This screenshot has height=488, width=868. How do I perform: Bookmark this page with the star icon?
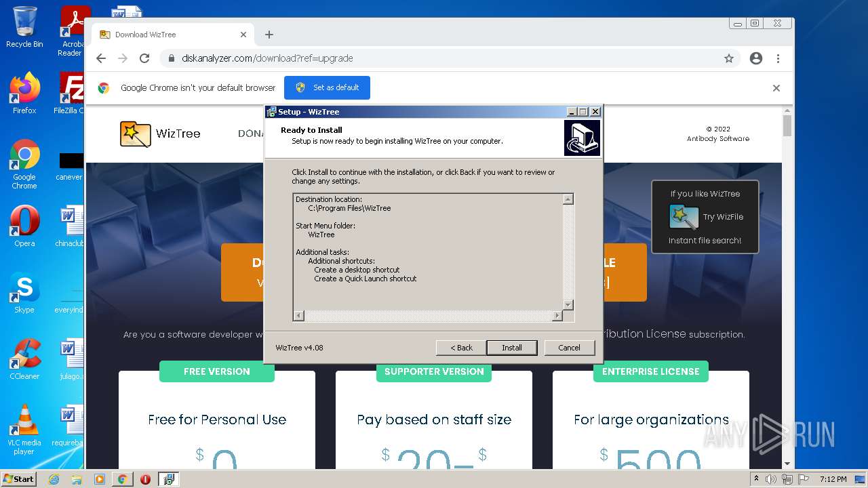(x=729, y=58)
